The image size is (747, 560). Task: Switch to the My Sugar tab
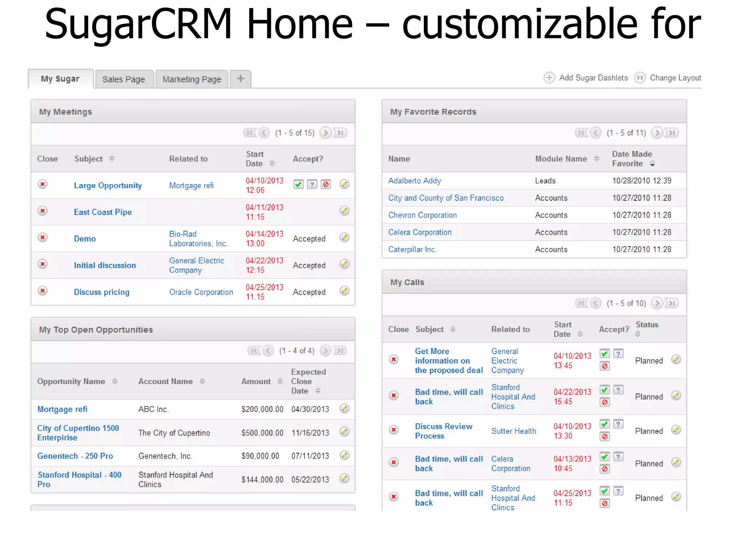[61, 79]
